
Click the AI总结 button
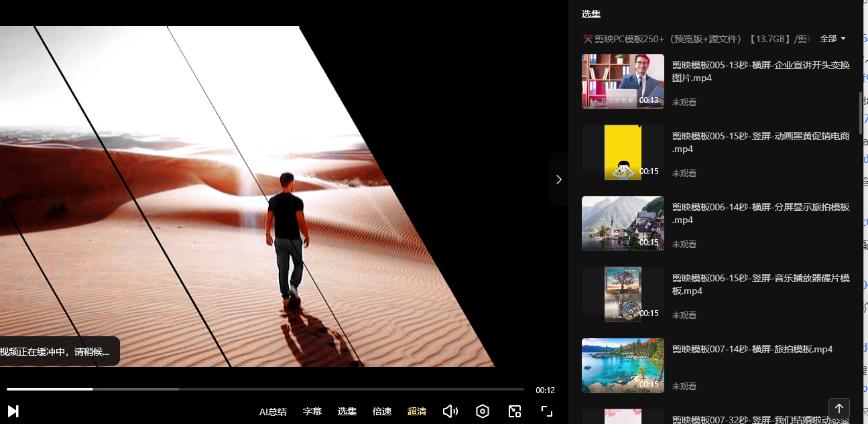273,411
